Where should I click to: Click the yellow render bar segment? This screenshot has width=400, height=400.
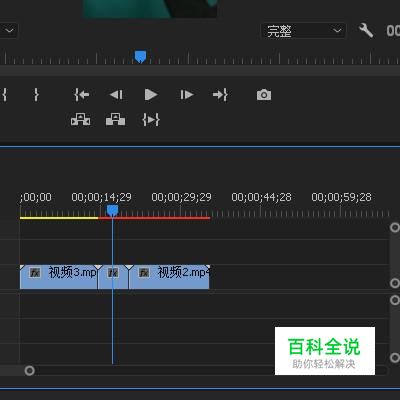pyautogui.click(x=59, y=218)
